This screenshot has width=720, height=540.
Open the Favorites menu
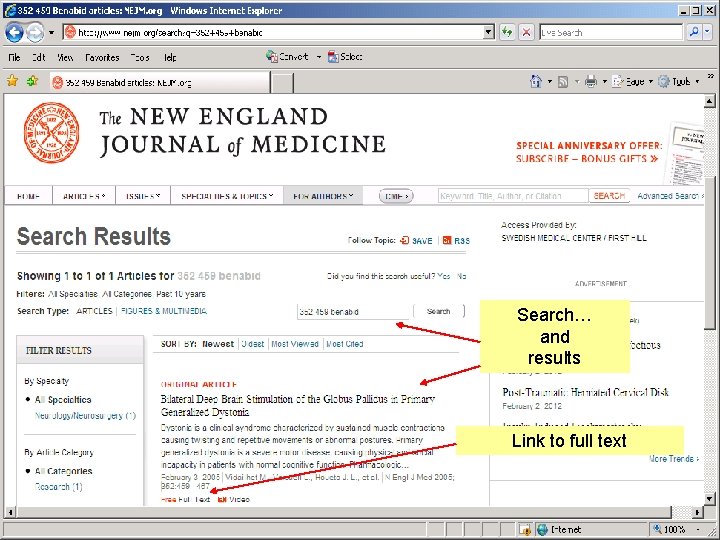102,57
